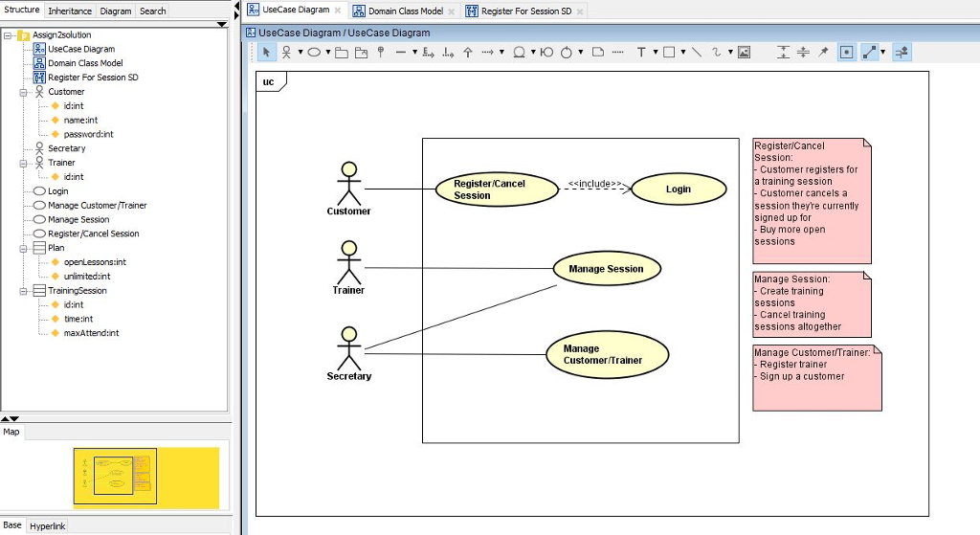Select the Control class tool
980x535 pixels.
(x=567, y=53)
